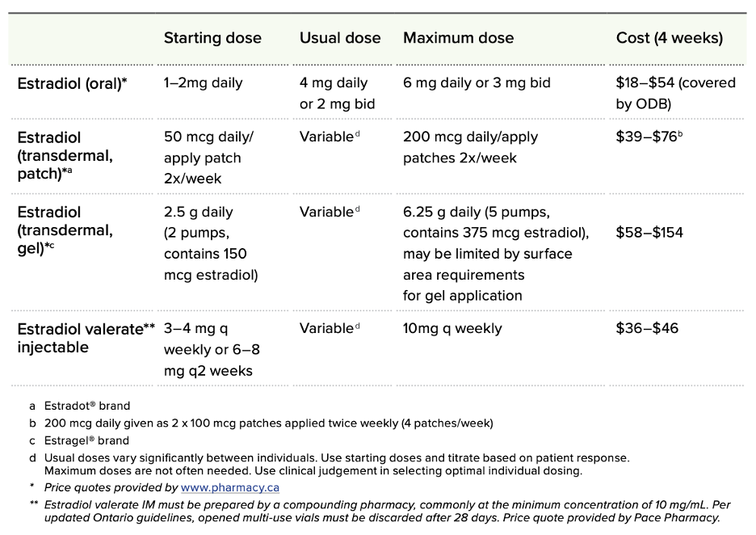
Task: Click the "1–2mg daily" starting dose cell
Action: tap(203, 83)
